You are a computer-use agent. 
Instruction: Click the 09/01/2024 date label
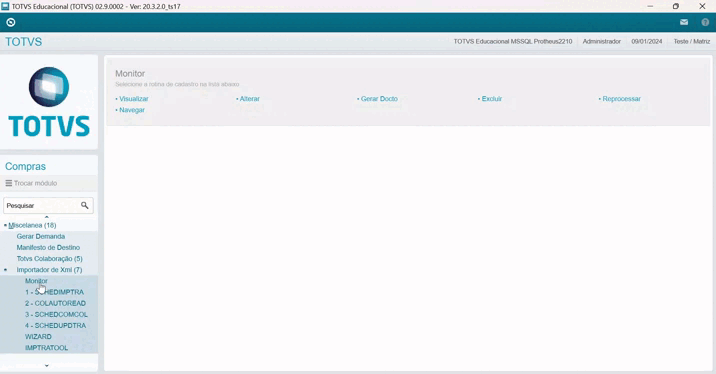coord(647,42)
